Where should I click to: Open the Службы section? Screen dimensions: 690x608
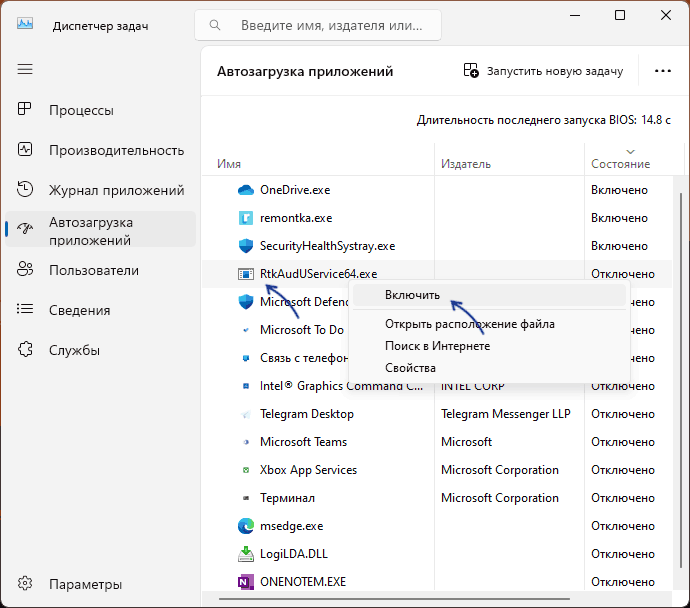click(100, 350)
